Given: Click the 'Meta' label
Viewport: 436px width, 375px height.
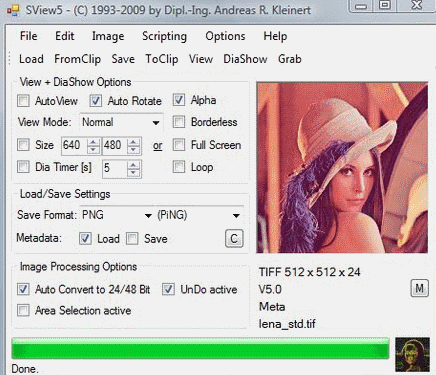Looking at the screenshot, I should point(272,306).
